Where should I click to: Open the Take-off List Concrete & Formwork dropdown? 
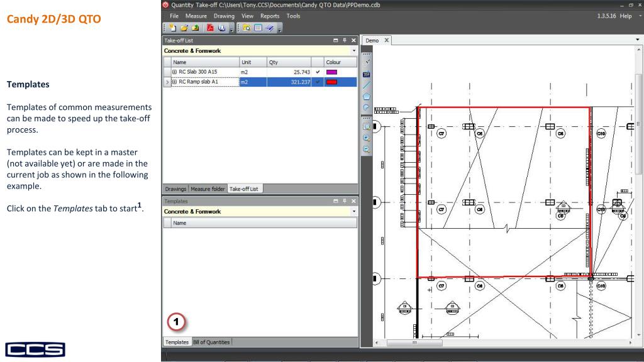coord(353,51)
